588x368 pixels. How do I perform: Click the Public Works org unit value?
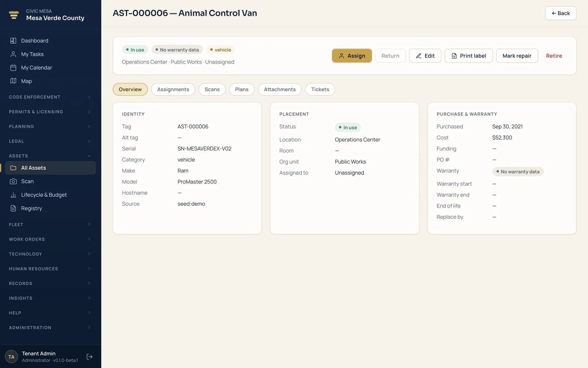pyautogui.click(x=350, y=162)
